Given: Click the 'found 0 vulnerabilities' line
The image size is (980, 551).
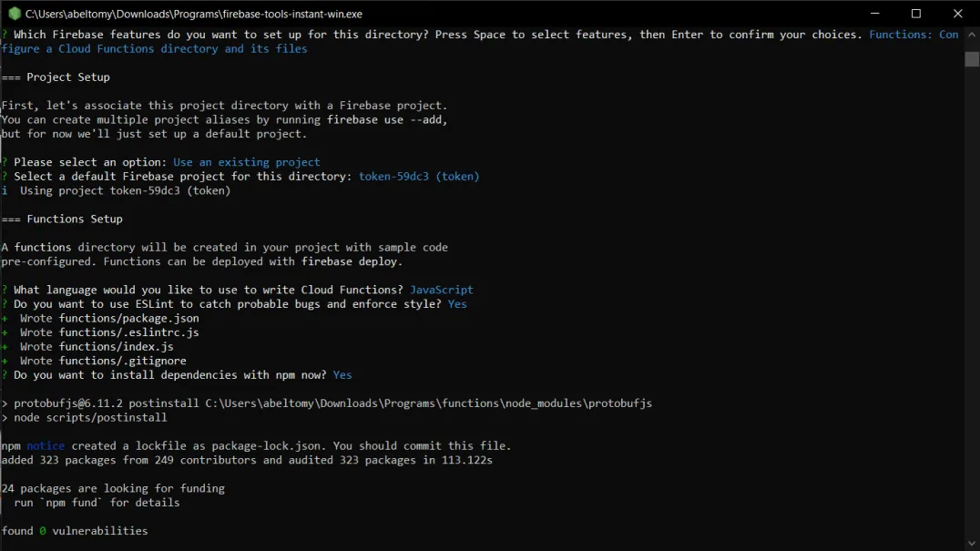Looking at the screenshot, I should point(75,531).
